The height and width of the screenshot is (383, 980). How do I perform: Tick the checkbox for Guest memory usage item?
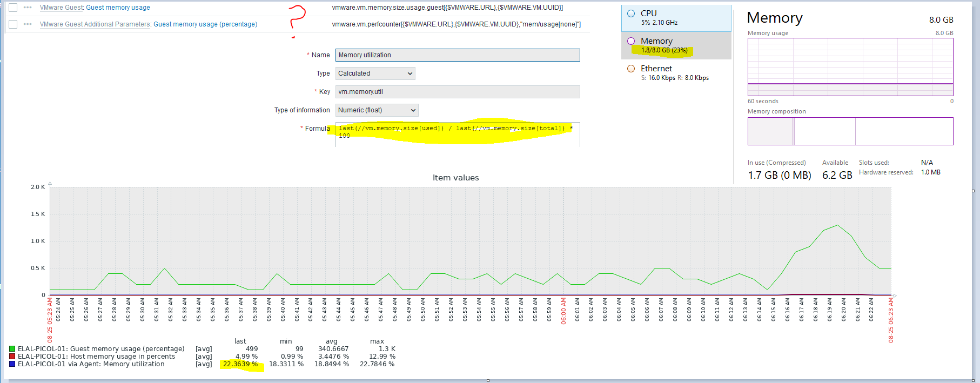13,8
